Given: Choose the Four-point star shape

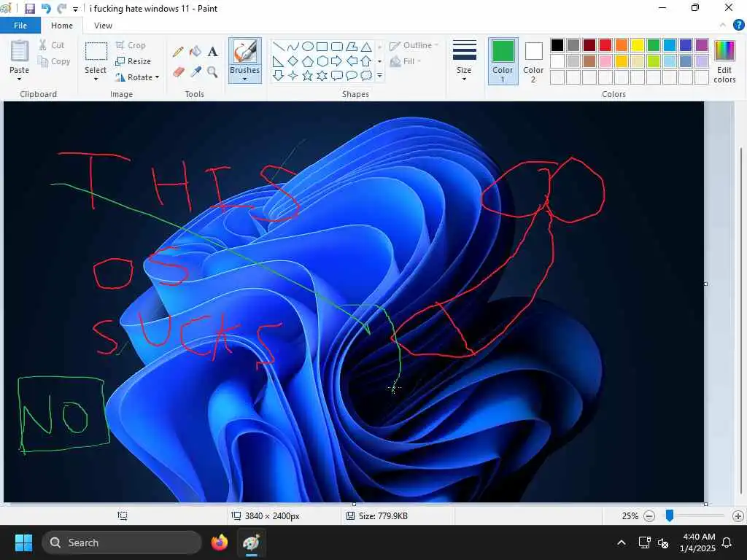Looking at the screenshot, I should point(293,75).
